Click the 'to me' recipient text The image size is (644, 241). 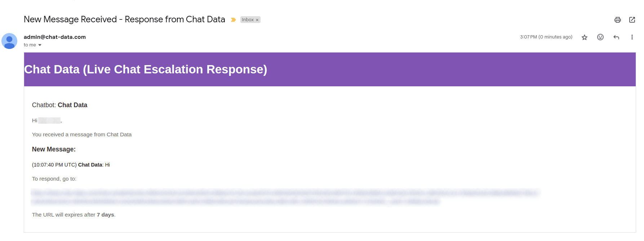pos(30,45)
